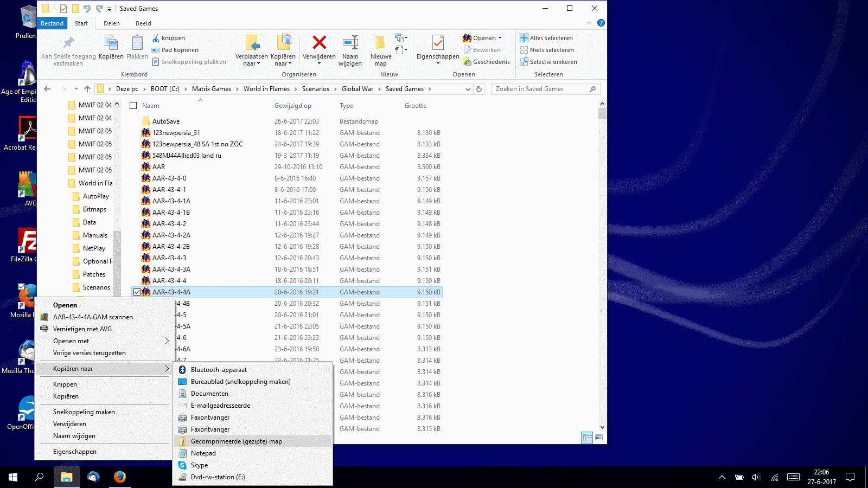Open taskbar search magnifier
This screenshot has height=488, width=868.
point(39,477)
